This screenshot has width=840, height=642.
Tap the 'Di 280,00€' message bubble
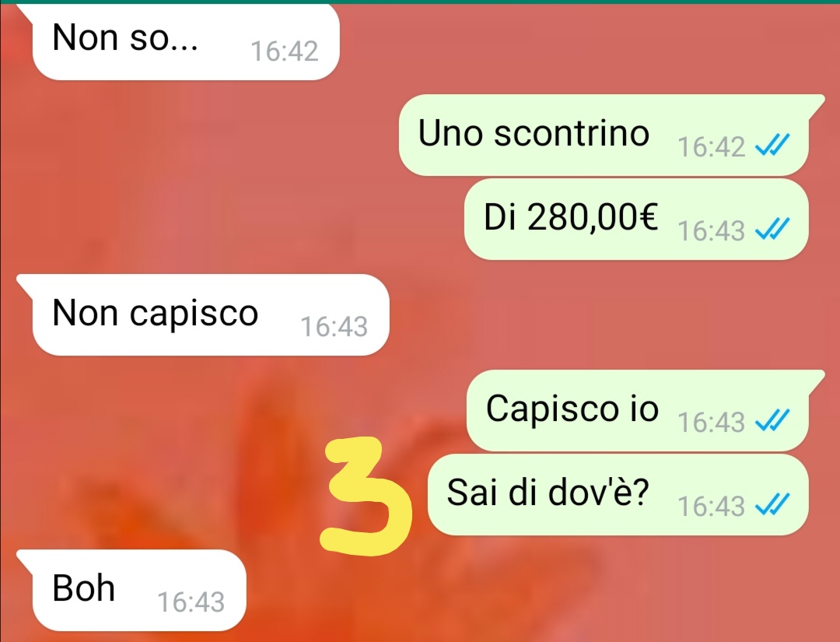point(636,219)
